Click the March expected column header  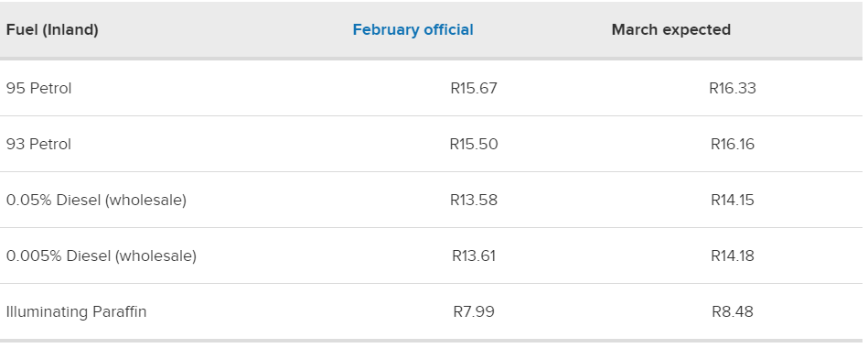[x=671, y=30]
